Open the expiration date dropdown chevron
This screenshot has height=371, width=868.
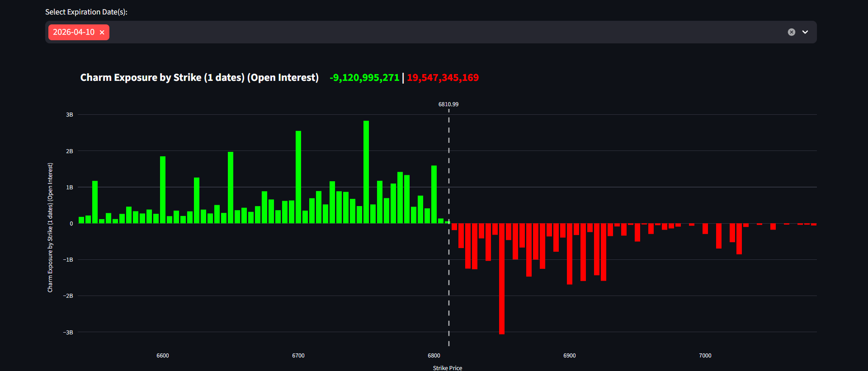(x=805, y=32)
